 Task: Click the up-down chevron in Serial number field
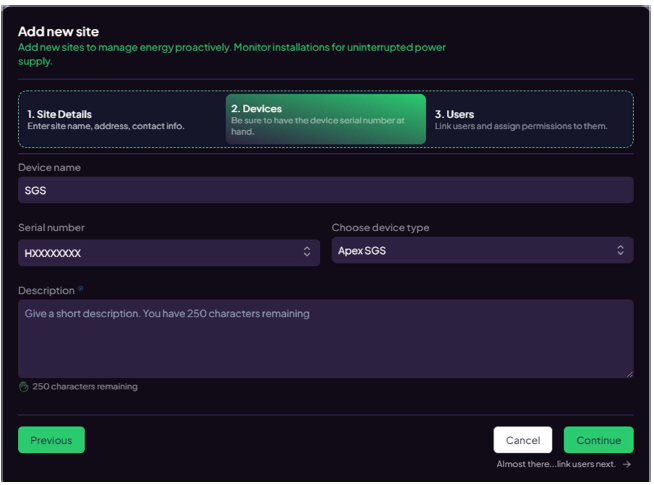pyautogui.click(x=307, y=251)
